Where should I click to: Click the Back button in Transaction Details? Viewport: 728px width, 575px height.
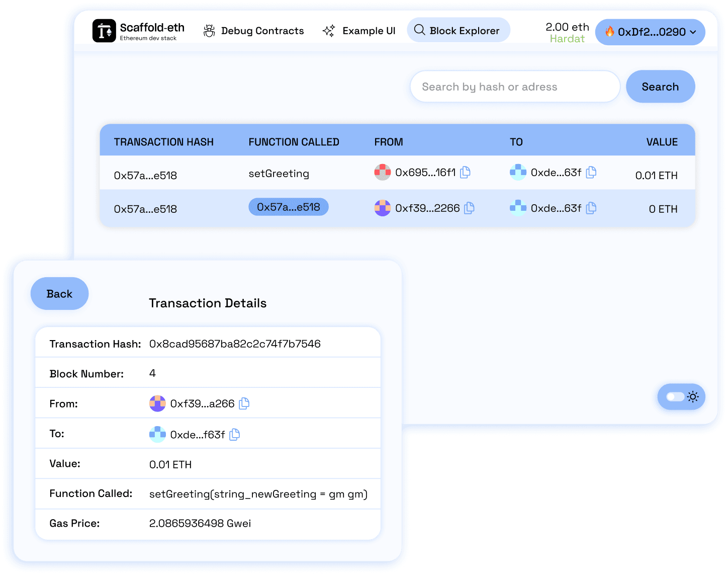59,293
